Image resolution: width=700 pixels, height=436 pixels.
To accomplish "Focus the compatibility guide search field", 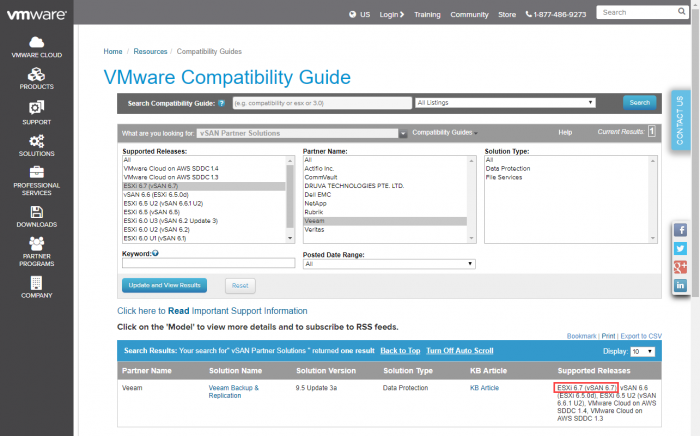I will click(x=322, y=103).
